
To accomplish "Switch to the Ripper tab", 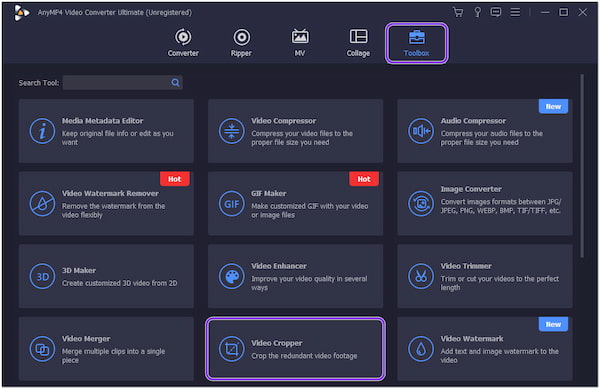I will click(x=241, y=43).
